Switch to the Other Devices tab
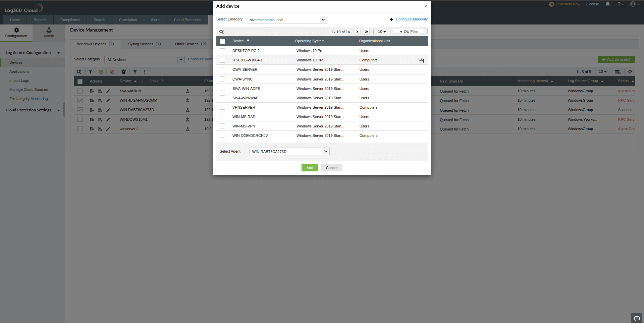Image resolution: width=644 pixels, height=324 pixels. click(x=187, y=44)
